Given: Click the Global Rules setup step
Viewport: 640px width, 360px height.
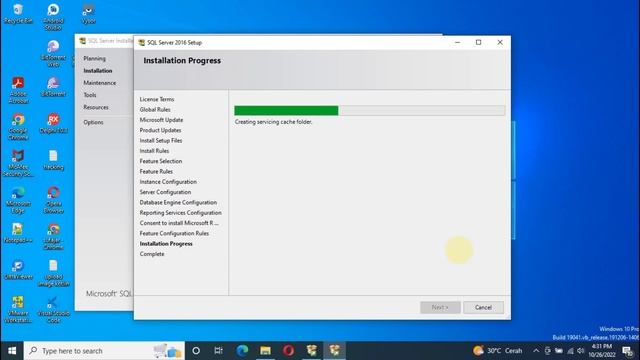Looking at the screenshot, I should (x=155, y=109).
